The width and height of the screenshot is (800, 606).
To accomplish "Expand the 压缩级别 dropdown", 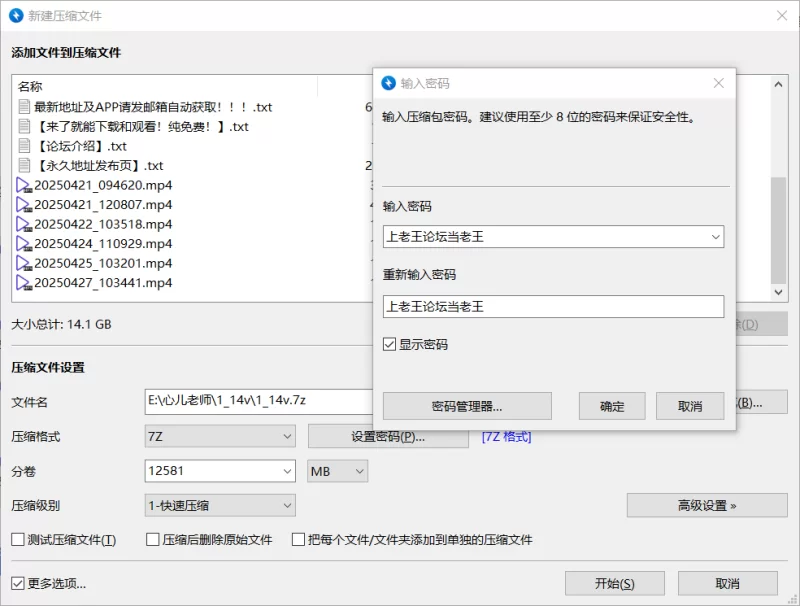I will click(x=220, y=506).
